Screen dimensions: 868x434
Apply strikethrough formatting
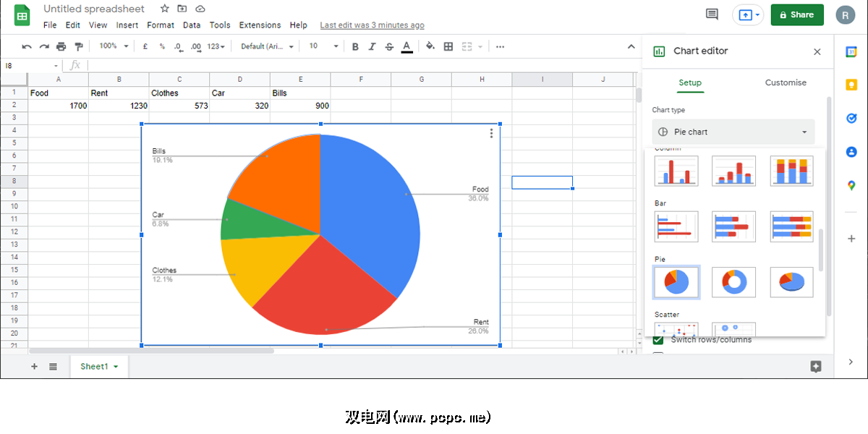(x=390, y=46)
